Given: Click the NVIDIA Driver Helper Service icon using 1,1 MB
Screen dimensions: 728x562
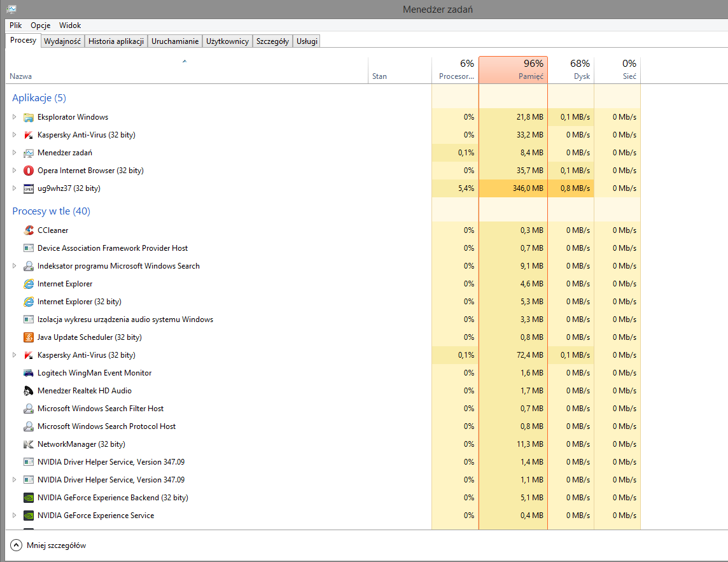Looking at the screenshot, I should coord(29,480).
